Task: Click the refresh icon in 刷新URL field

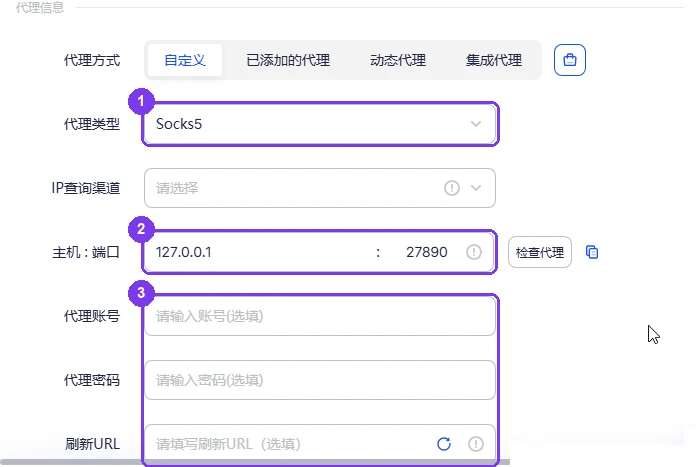Action: (444, 444)
